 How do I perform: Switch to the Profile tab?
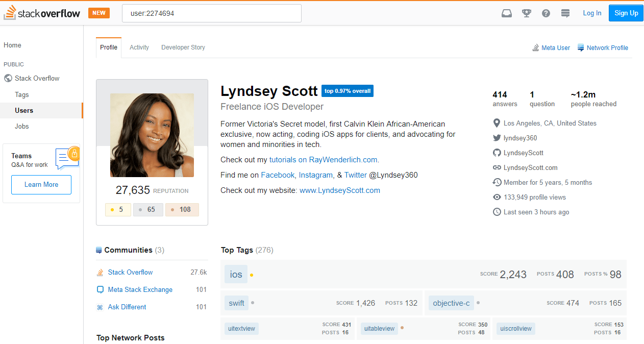pos(109,47)
